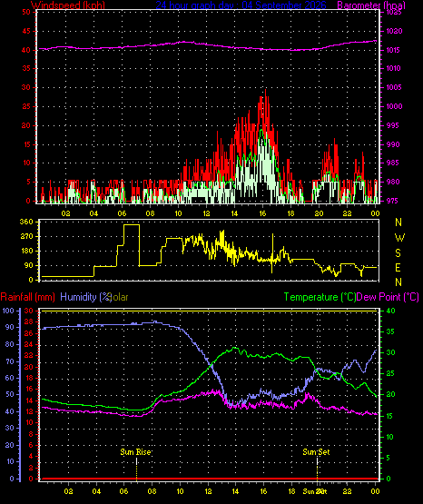Click the 12 hour tick below wind chart
The image size is (423, 504).
[x=206, y=213]
